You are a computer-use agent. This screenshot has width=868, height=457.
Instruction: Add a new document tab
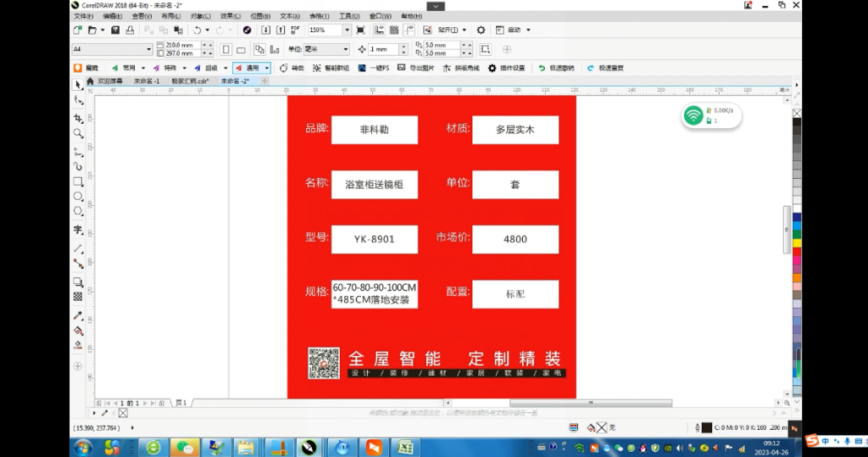264,81
